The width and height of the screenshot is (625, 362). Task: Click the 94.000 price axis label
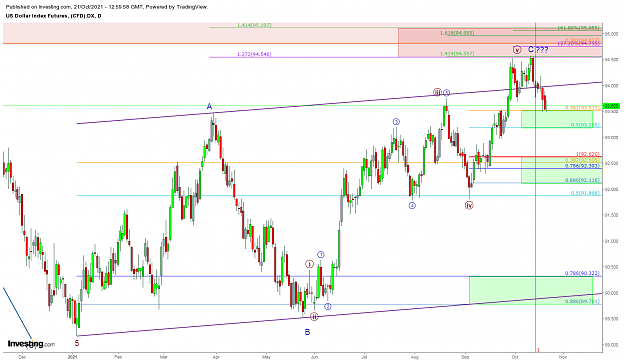[x=611, y=86]
